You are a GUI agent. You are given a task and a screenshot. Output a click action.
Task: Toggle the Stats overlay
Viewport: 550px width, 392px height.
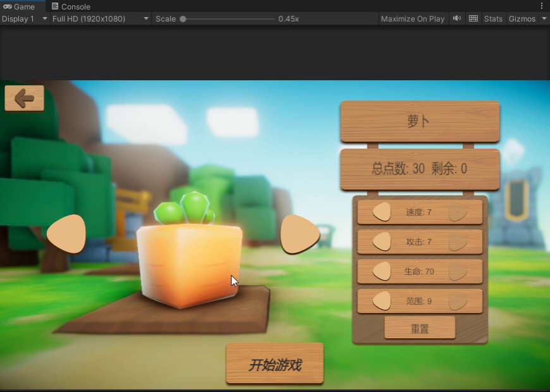tap(493, 18)
